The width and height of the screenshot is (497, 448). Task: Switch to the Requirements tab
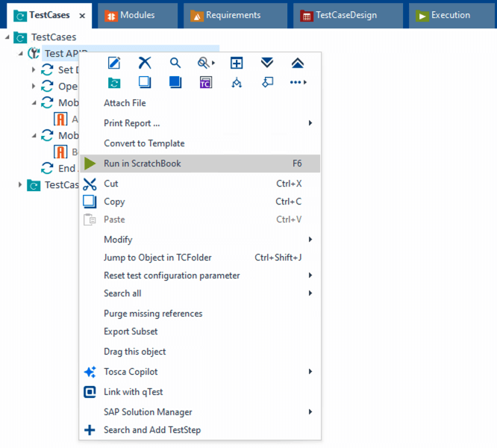[235, 16]
